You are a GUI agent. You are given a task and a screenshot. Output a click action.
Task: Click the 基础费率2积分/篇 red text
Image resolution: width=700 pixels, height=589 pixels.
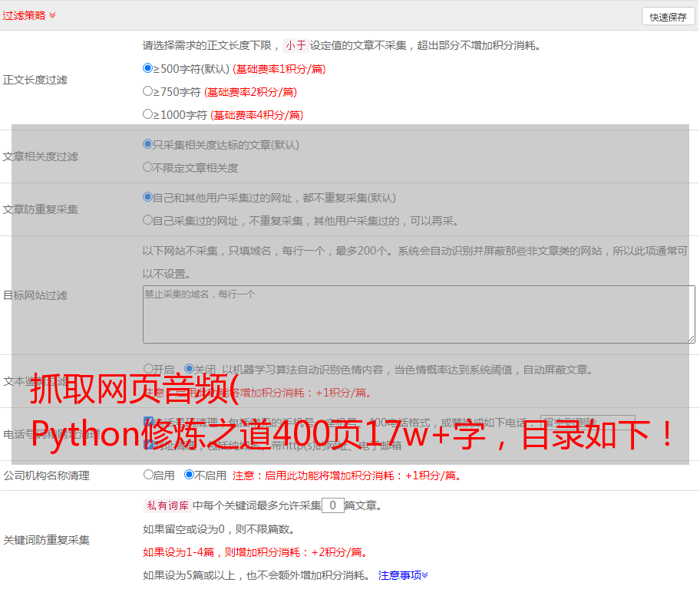(250, 92)
